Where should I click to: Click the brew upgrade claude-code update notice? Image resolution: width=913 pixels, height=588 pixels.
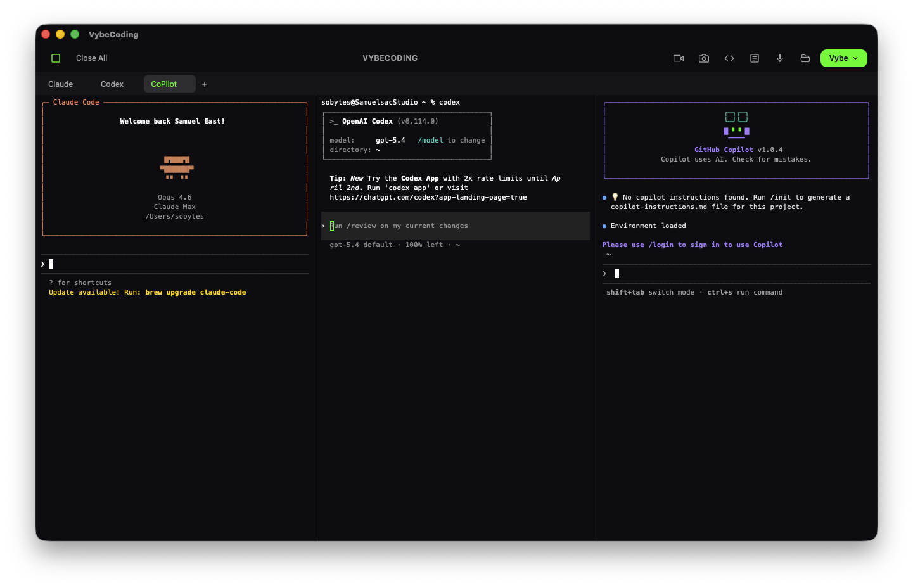coord(147,292)
